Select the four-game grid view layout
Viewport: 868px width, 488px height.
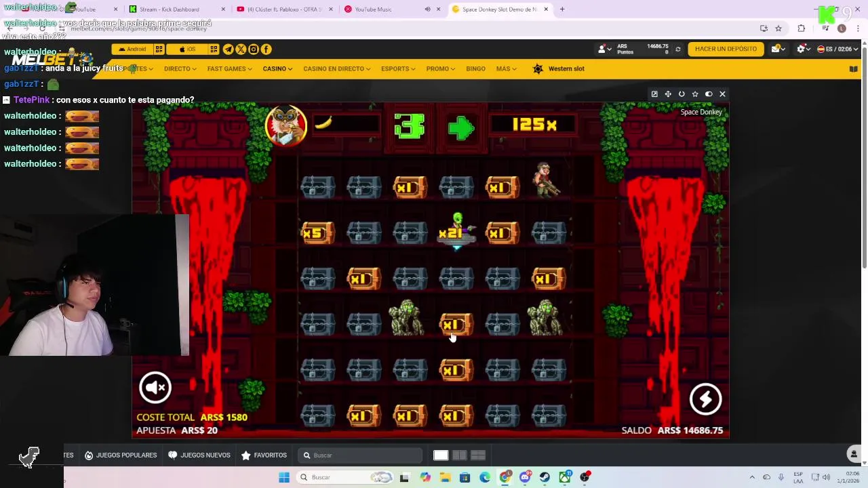coord(477,455)
